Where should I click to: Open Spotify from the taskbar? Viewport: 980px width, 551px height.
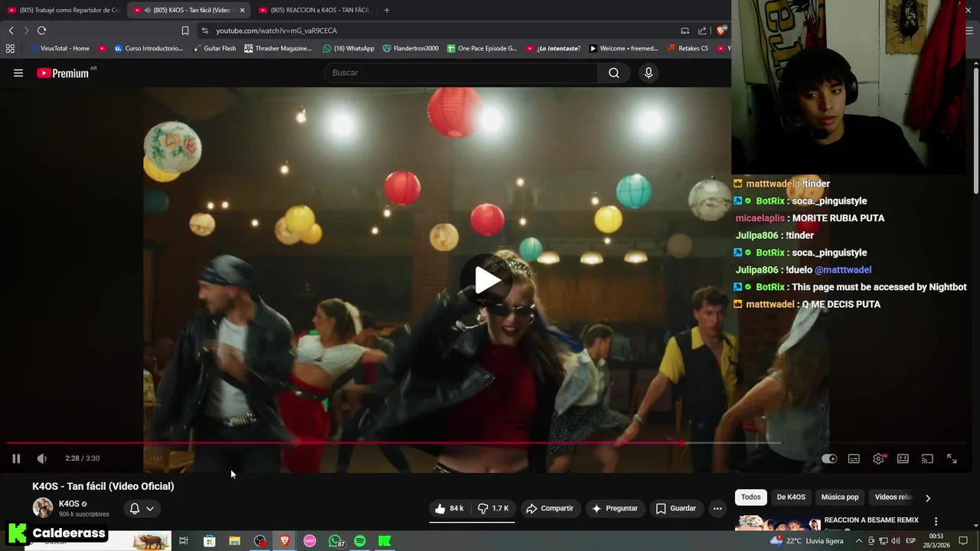360,541
